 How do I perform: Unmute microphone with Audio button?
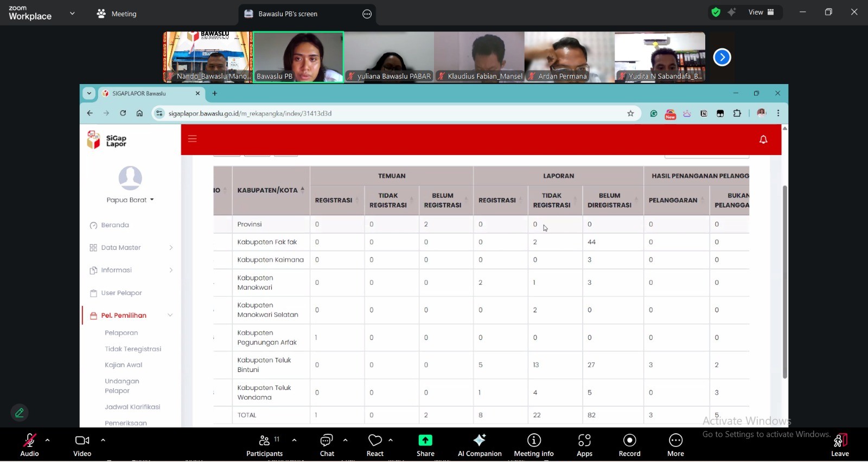click(x=29, y=445)
